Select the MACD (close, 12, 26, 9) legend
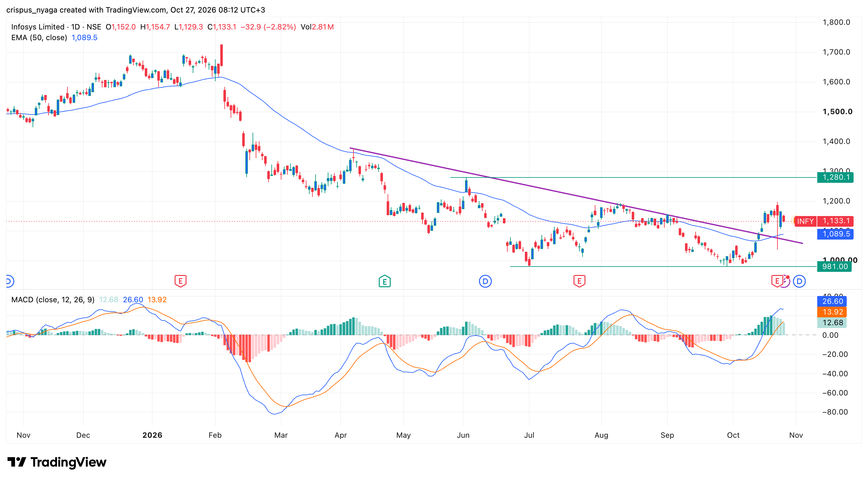 pos(53,300)
